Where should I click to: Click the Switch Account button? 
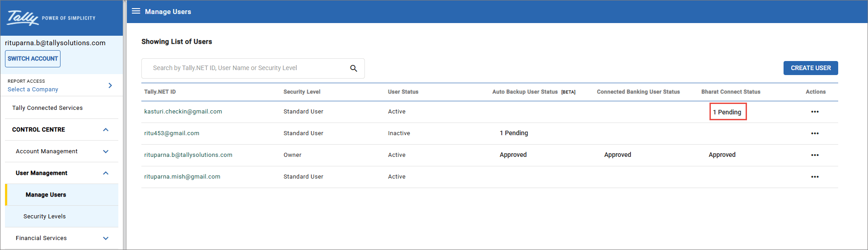[x=33, y=59]
